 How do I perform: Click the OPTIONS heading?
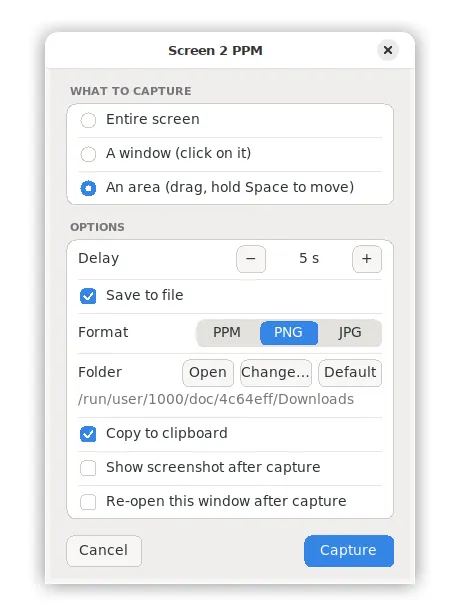pos(97,227)
